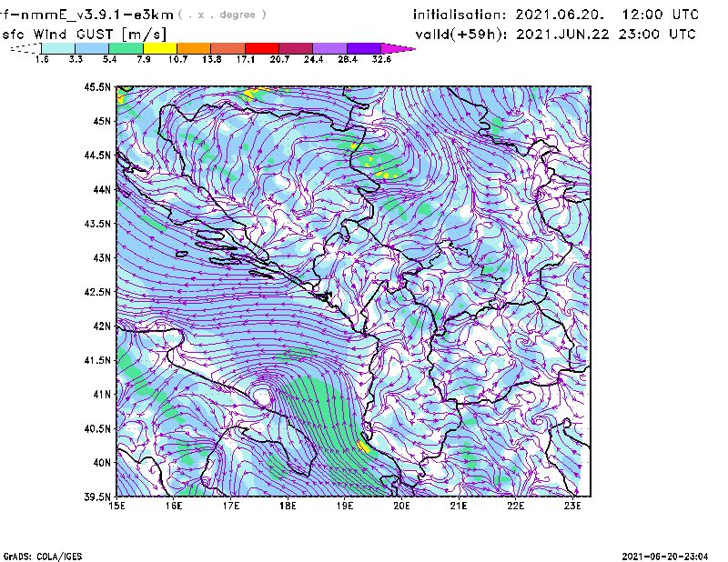
Task: Click the '41.5N' latitude label
Action: coord(97,360)
